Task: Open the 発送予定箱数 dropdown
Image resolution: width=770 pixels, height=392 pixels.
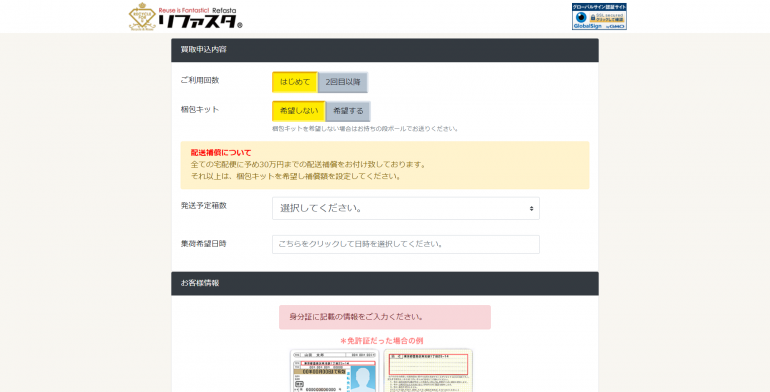Action: [406, 208]
